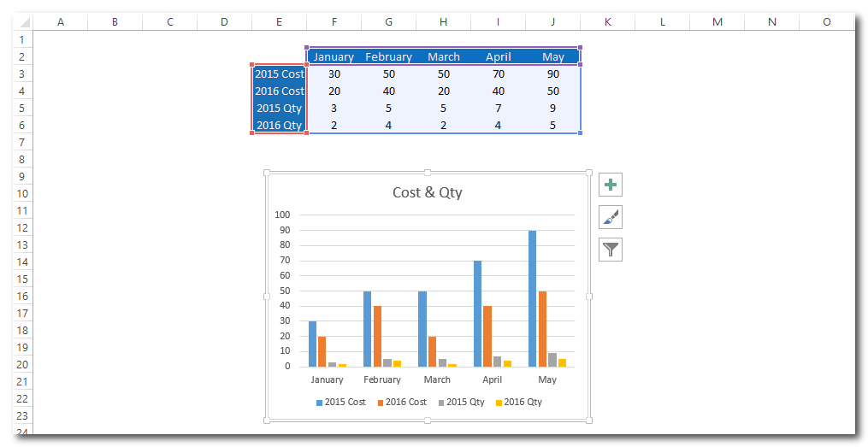Open the Chart Elements plus button

point(611,185)
